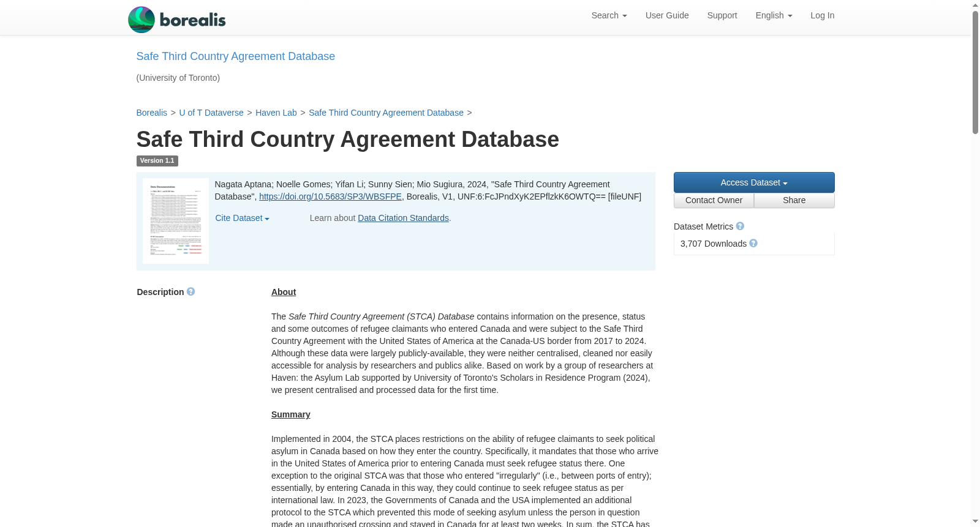Click the Downloads help question icon
The width and height of the screenshot is (980, 527).
coord(753,244)
